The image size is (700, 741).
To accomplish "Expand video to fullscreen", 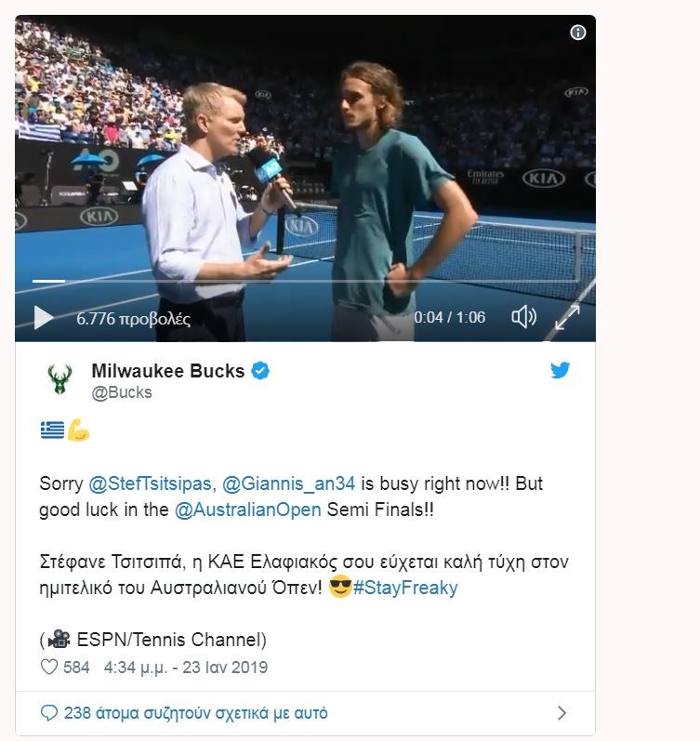I will pos(567,317).
